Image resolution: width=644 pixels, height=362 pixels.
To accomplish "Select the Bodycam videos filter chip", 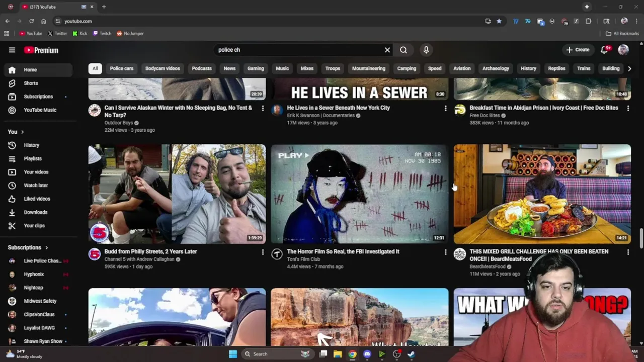I will tap(163, 68).
